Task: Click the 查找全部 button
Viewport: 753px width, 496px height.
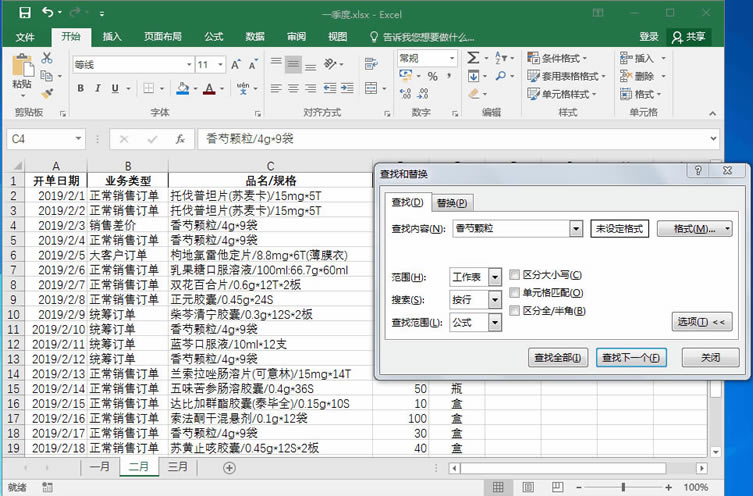Action: coord(557,357)
